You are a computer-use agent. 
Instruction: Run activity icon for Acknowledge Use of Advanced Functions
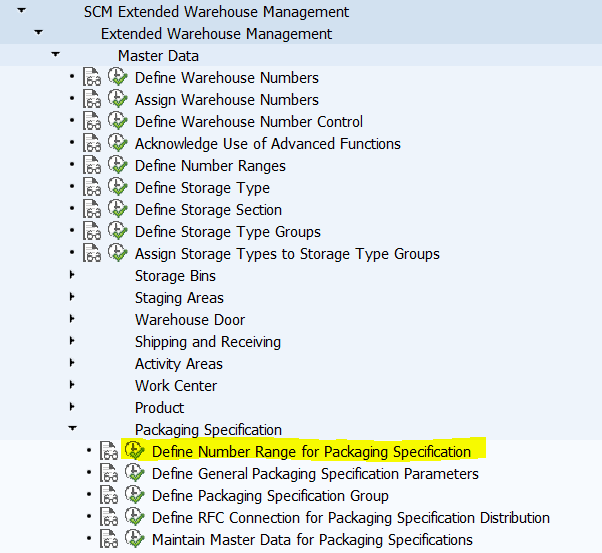click(117, 142)
